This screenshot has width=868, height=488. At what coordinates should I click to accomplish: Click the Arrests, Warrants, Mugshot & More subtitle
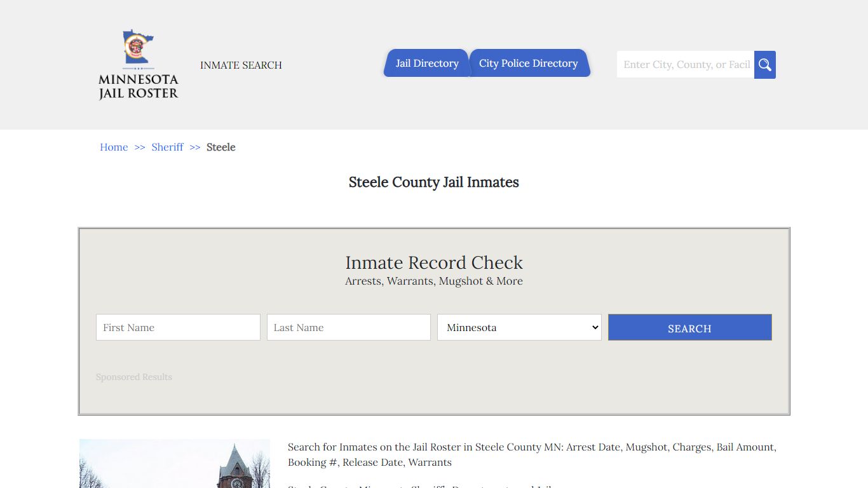point(434,281)
